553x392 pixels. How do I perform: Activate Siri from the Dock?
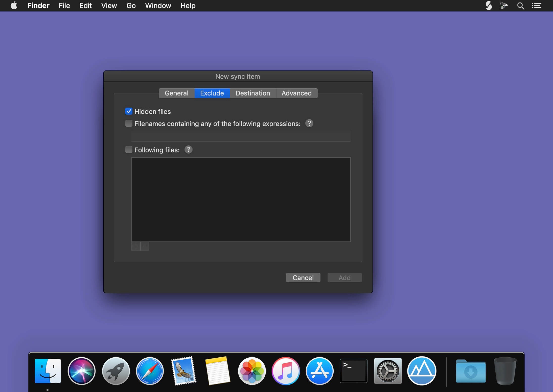pos(81,371)
